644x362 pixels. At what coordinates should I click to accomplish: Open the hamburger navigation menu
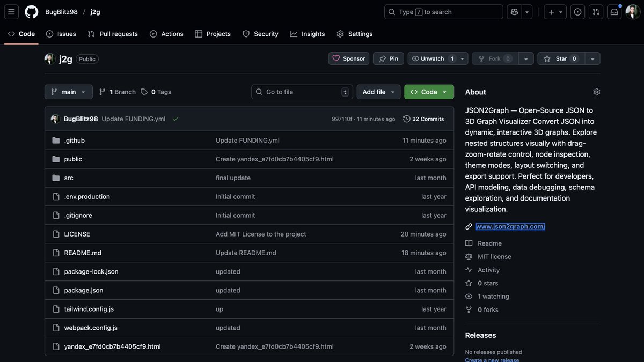pos(12,12)
